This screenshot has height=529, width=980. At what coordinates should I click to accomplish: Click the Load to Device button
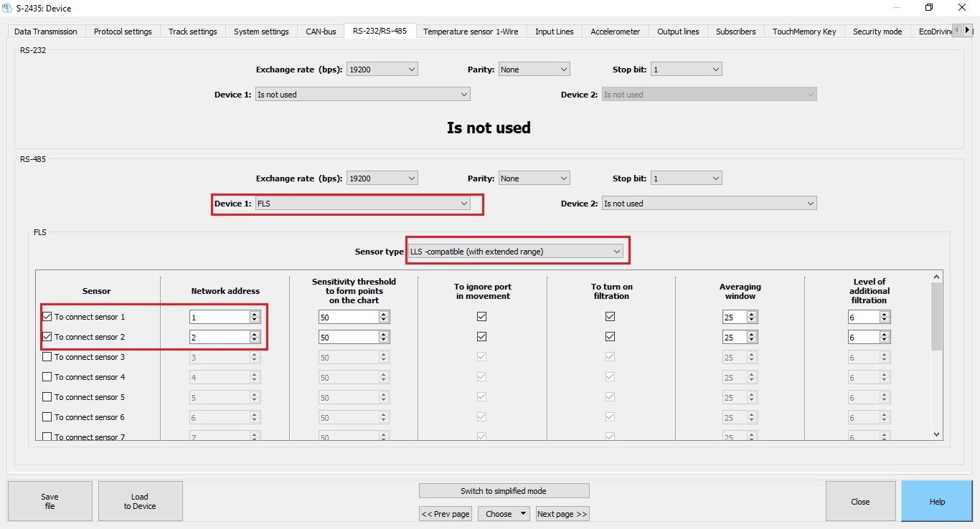tap(140, 501)
